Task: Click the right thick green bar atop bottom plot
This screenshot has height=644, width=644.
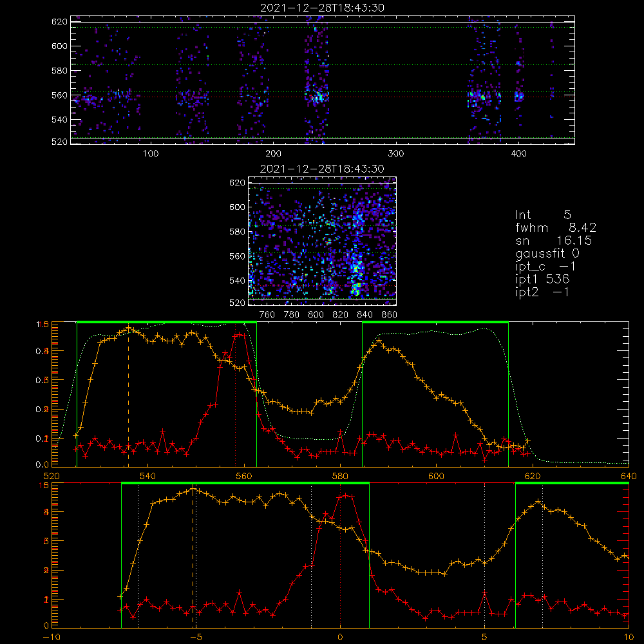Action: pos(572,484)
